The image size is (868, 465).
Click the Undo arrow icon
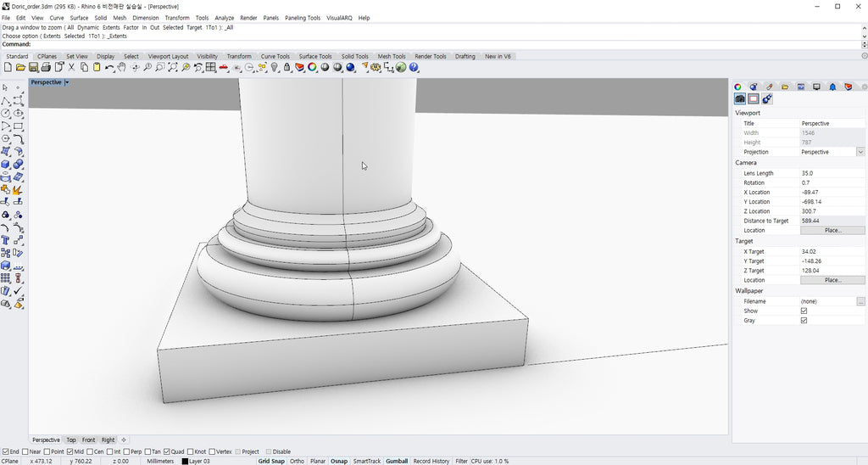108,68
